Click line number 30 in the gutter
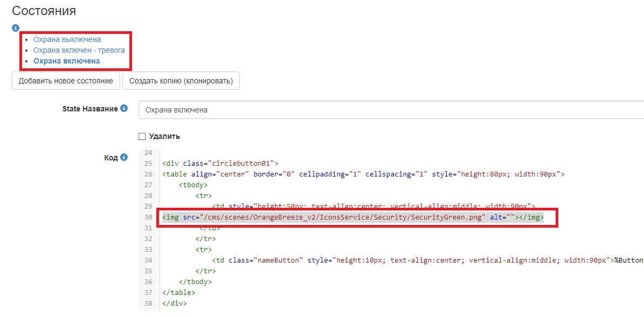The width and height of the screenshot is (644, 317). coord(148,217)
